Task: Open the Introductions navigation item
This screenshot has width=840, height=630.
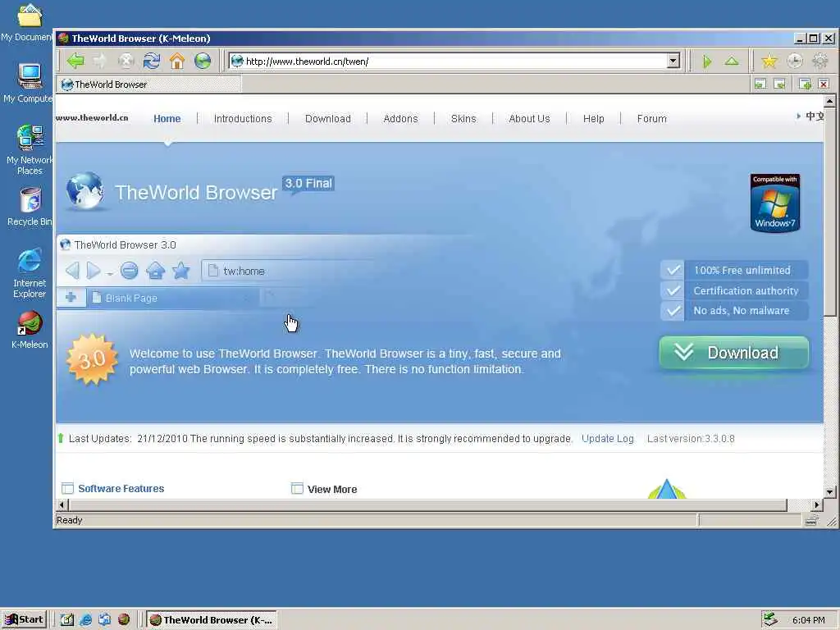Action: click(x=243, y=118)
